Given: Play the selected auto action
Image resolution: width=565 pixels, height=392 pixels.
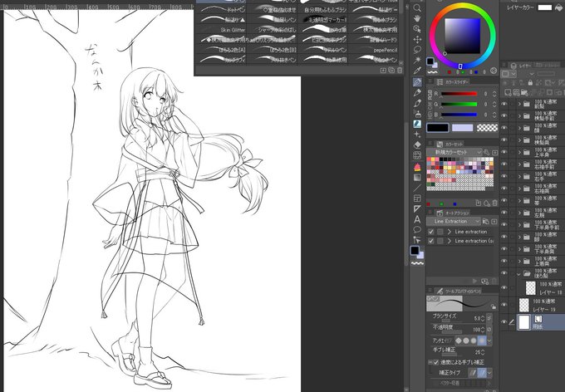Looking at the screenshot, I should 475,281.
